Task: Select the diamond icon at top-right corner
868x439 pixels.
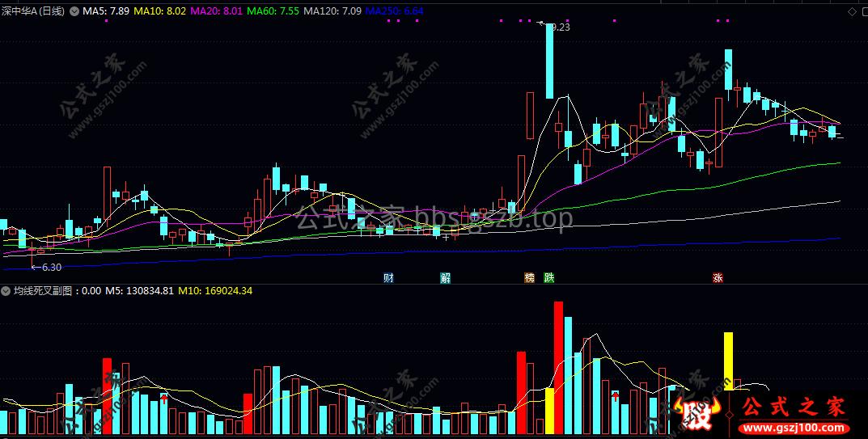Action: tap(852, 11)
